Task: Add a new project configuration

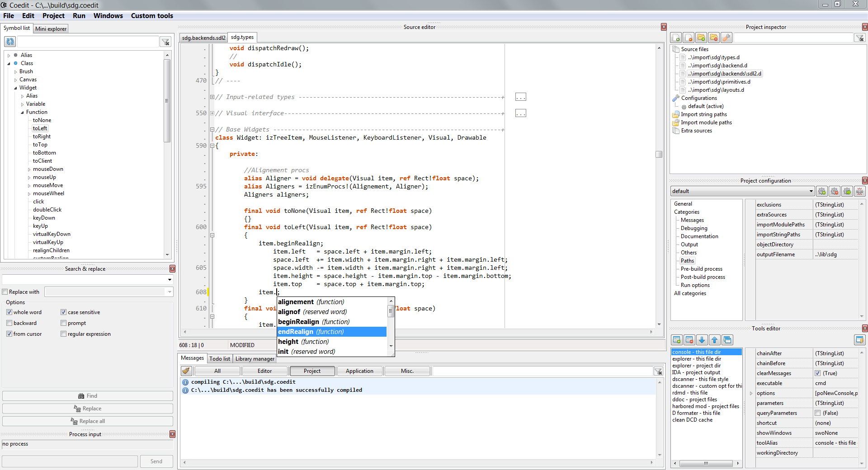Action: 822,191
